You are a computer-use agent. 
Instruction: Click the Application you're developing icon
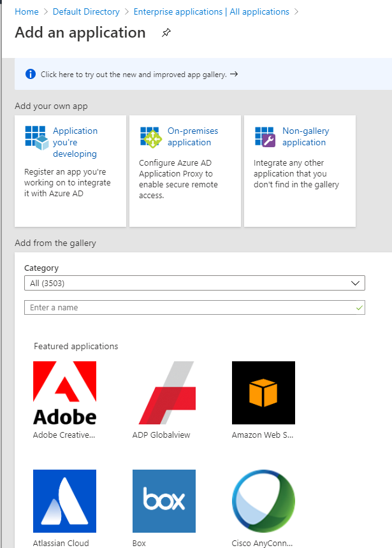37,138
